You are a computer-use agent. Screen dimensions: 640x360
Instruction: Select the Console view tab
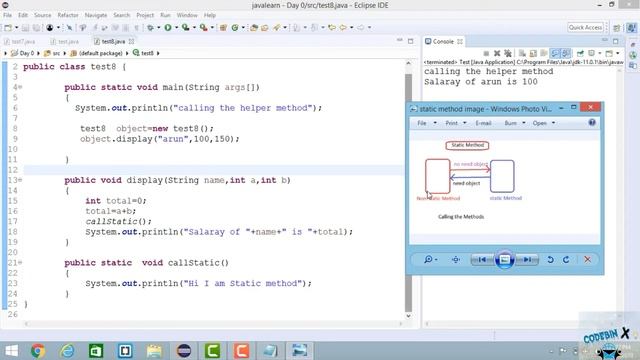tap(443, 42)
